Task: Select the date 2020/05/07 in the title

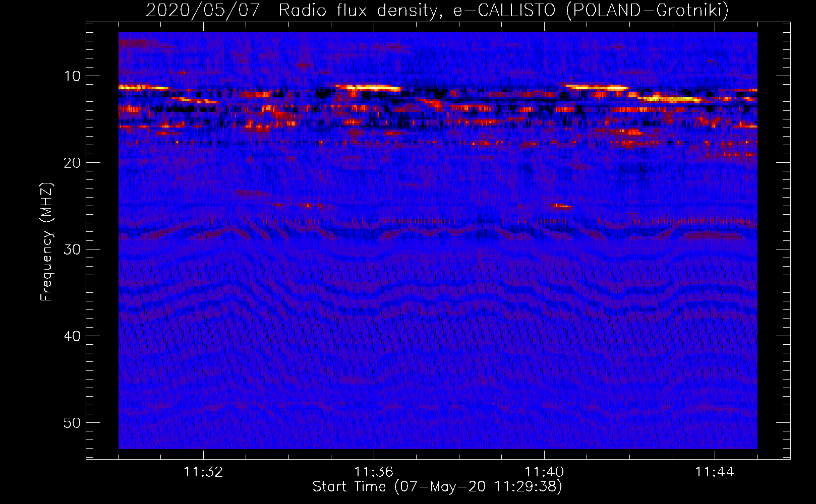Action: coord(203,10)
